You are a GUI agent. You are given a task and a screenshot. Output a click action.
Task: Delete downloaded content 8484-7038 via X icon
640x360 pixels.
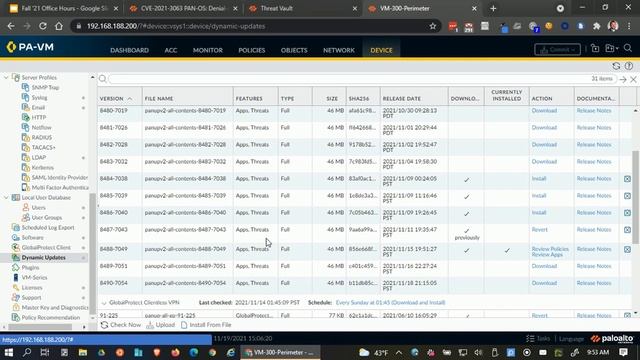click(627, 179)
